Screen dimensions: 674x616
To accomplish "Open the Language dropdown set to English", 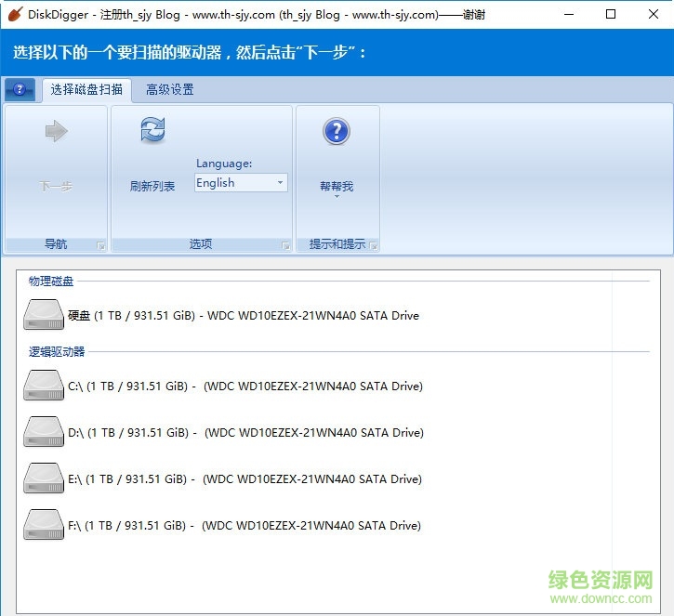I will (x=241, y=183).
